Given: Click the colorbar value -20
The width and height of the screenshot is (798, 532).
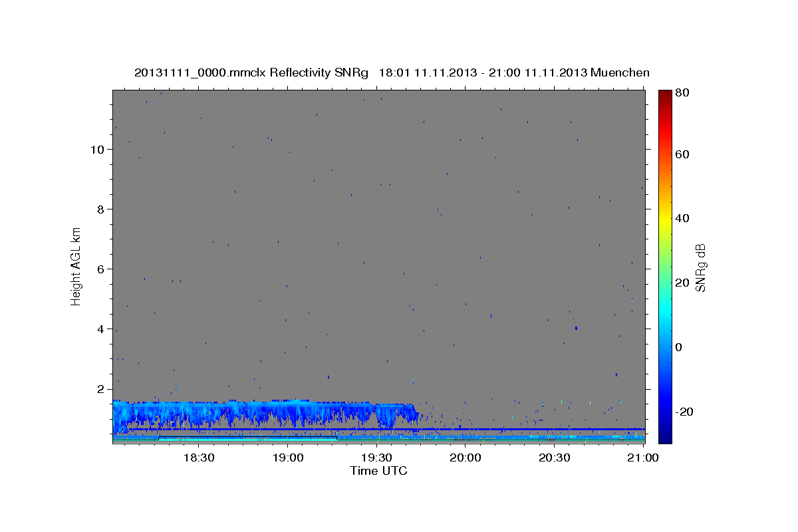Looking at the screenshot, I should (683, 412).
